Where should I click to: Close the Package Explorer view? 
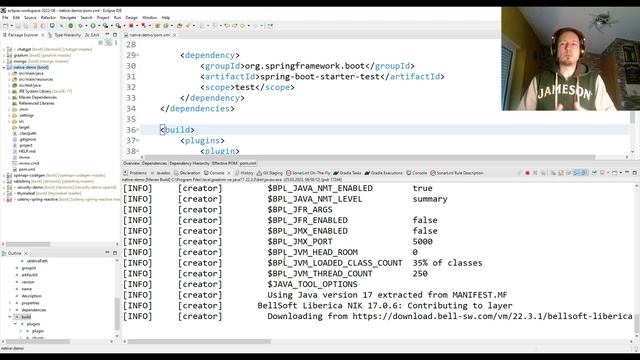pos(42,35)
